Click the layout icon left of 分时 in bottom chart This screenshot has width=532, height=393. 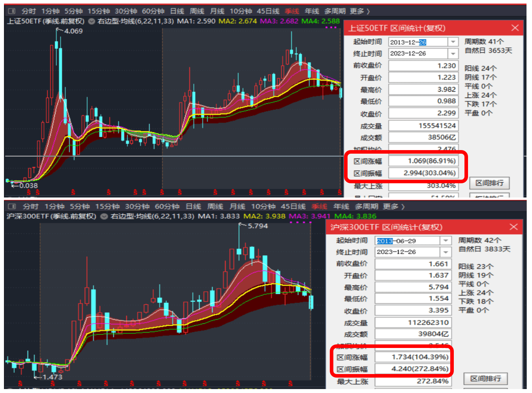(12, 206)
